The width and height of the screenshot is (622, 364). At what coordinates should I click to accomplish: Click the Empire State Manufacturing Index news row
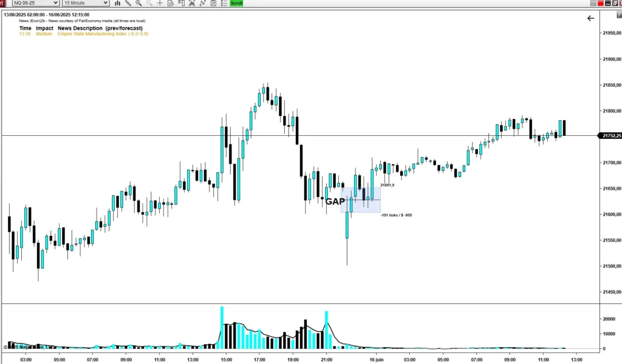[x=84, y=34]
